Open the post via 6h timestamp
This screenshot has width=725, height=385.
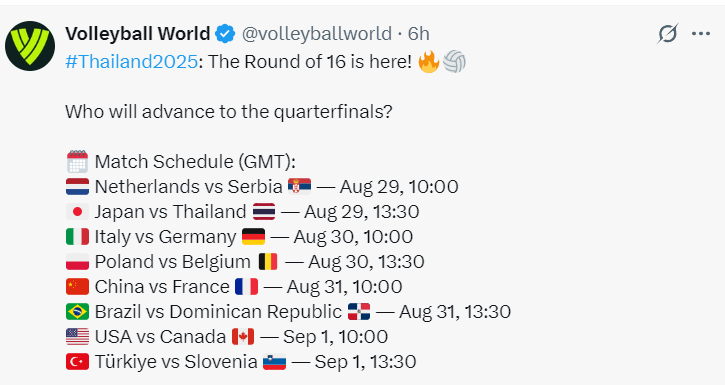tap(418, 34)
